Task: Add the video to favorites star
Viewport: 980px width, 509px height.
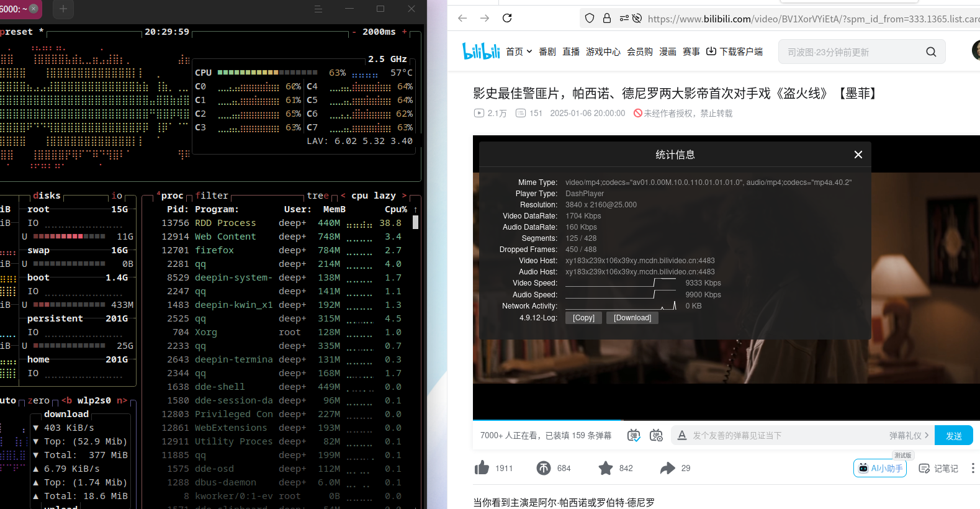Action: point(606,468)
